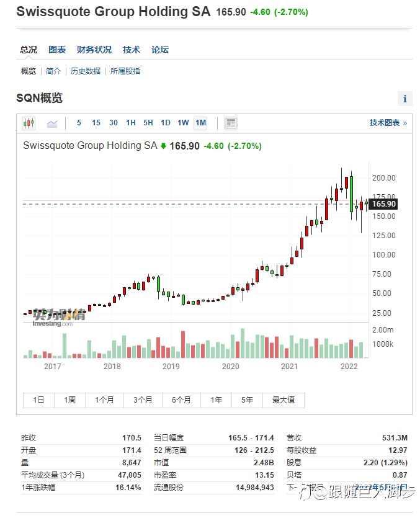This screenshot has width=420, height=518.
Task: Select the 概览 sub-menu item
Action: [29, 71]
